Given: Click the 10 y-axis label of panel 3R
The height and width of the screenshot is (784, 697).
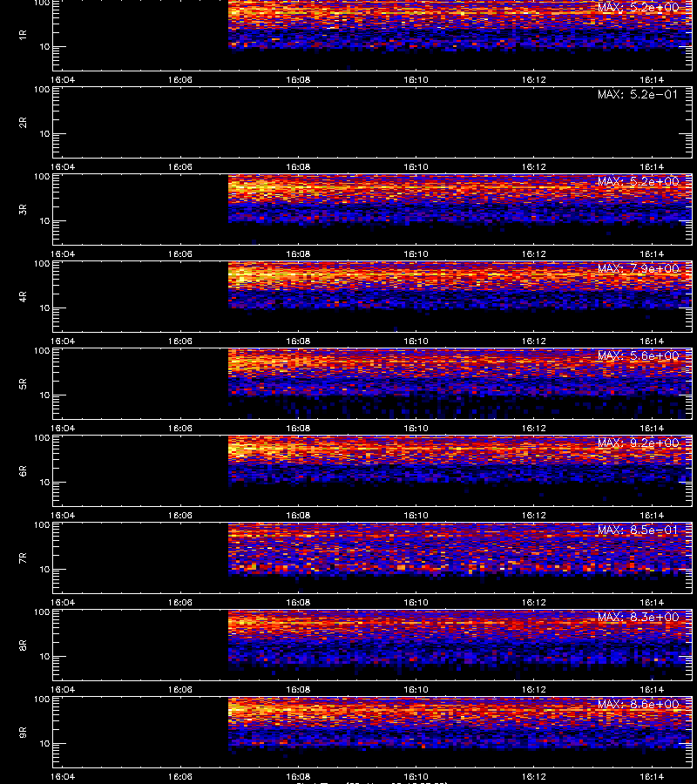Looking at the screenshot, I should coord(44,220).
